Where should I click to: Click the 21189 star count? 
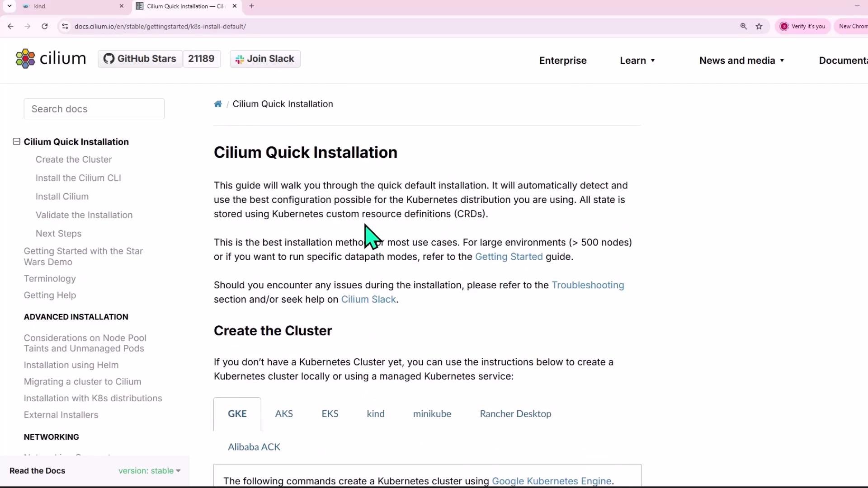tap(201, 59)
